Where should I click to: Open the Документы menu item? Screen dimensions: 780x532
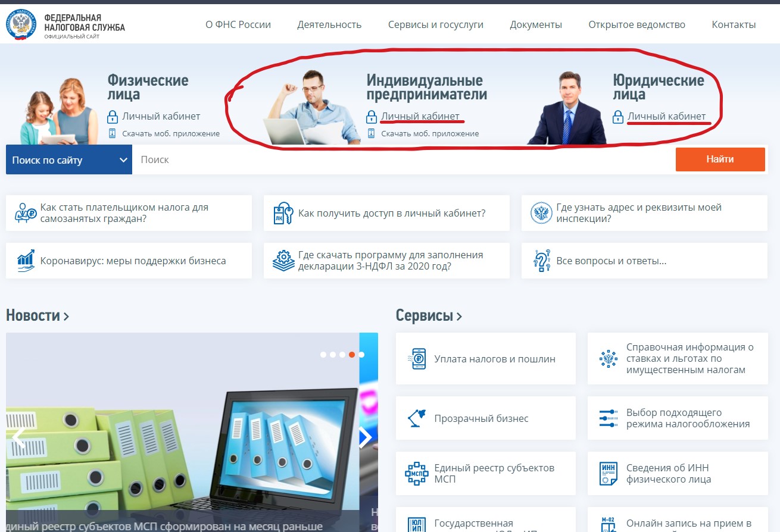535,24
